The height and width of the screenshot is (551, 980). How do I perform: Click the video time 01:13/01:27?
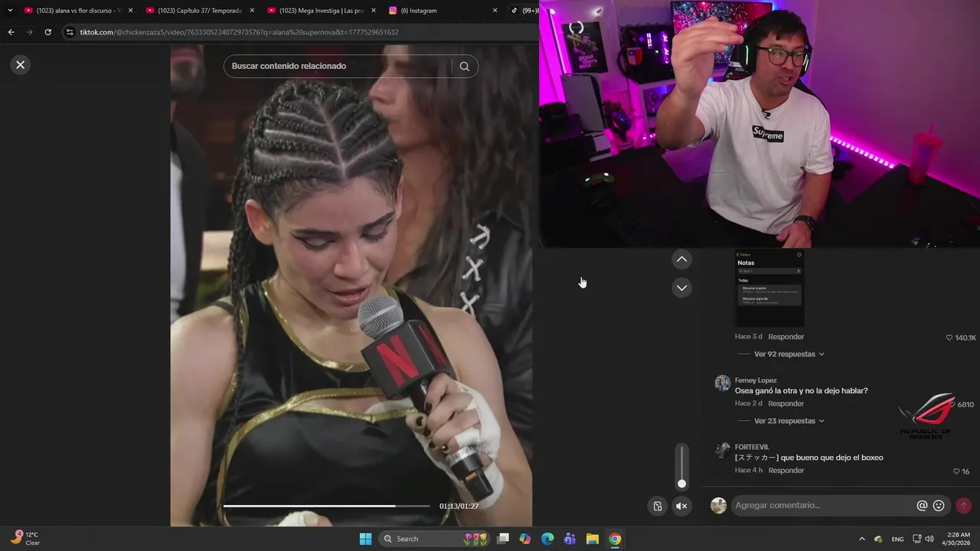[x=459, y=506]
